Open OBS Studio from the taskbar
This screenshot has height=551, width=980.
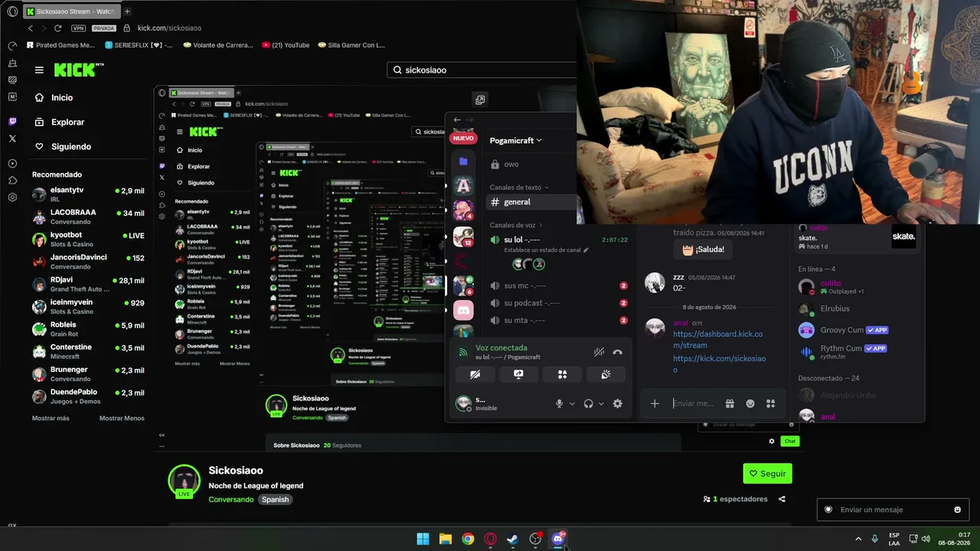tap(535, 539)
